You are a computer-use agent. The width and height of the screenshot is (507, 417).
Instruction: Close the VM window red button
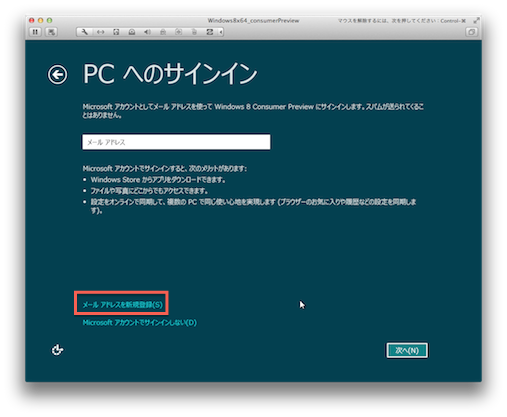coord(32,20)
